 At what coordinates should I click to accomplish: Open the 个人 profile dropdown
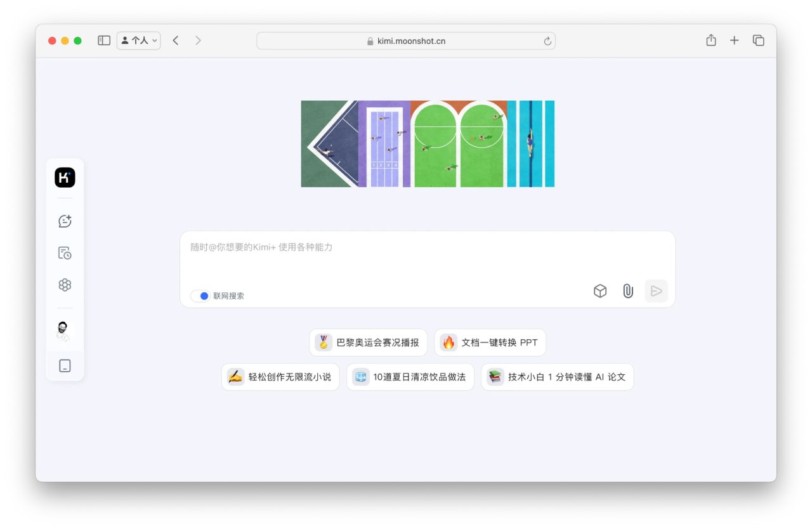(139, 41)
